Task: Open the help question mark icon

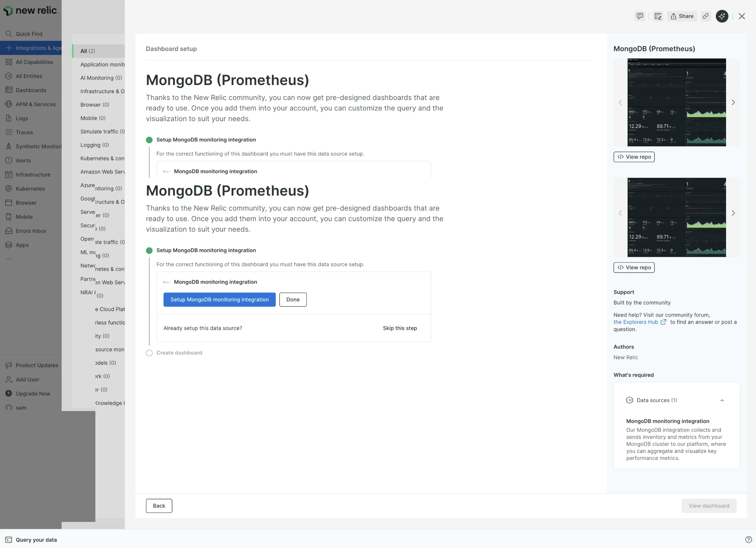Action: [x=748, y=540]
